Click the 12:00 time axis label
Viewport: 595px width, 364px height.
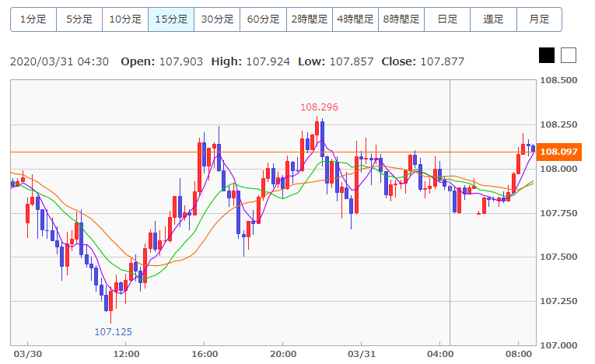[126, 354]
